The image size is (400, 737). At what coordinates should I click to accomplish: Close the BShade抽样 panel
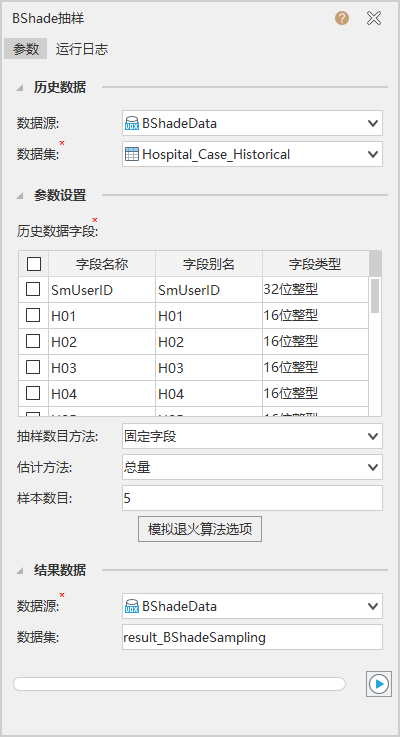(x=374, y=18)
